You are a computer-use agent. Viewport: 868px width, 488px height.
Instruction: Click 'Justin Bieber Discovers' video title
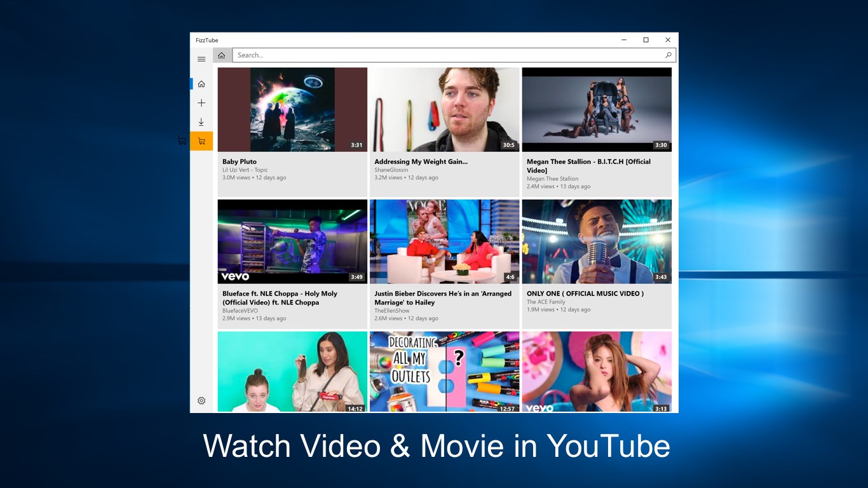pyautogui.click(x=443, y=298)
